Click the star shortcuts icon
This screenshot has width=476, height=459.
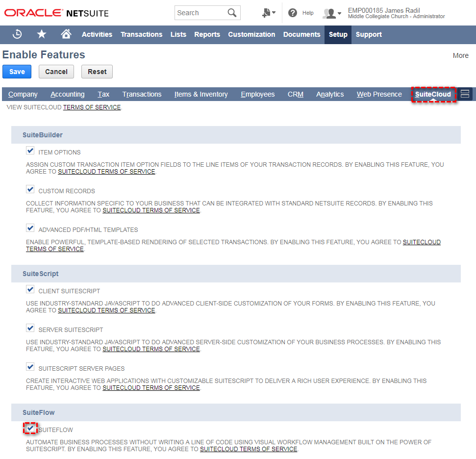42,34
